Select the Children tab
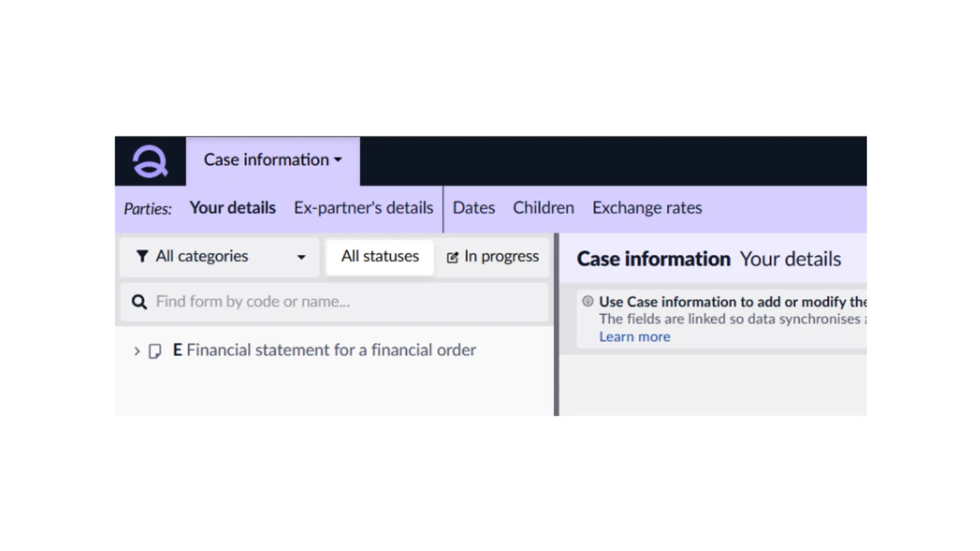Viewport: 980px width, 551px height. click(x=543, y=208)
